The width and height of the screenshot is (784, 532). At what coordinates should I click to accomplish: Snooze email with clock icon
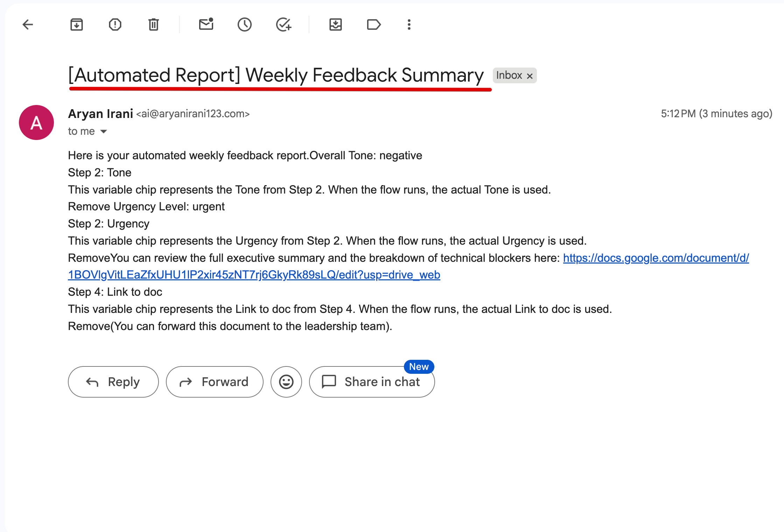point(245,24)
